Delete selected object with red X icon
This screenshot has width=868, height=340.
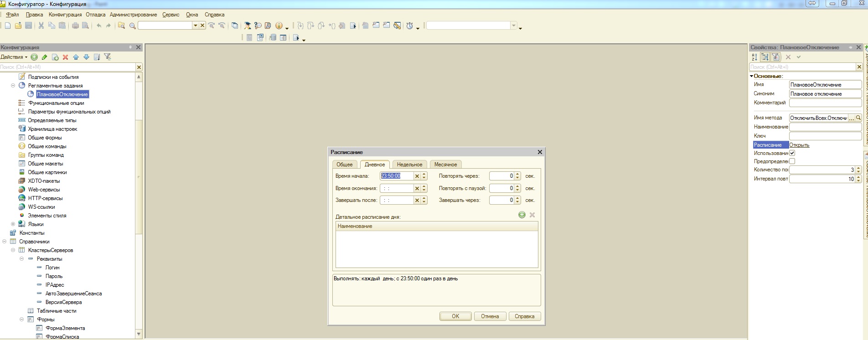[x=65, y=57]
